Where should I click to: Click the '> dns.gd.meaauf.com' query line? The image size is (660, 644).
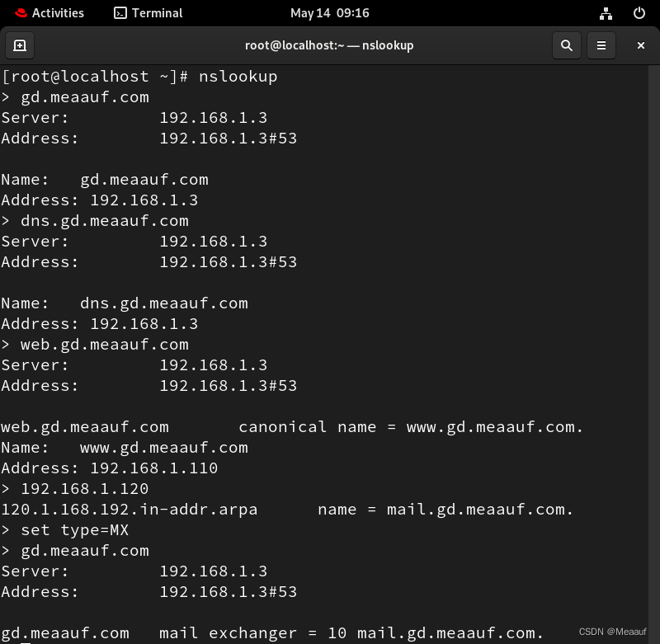pyautogui.click(x=95, y=221)
